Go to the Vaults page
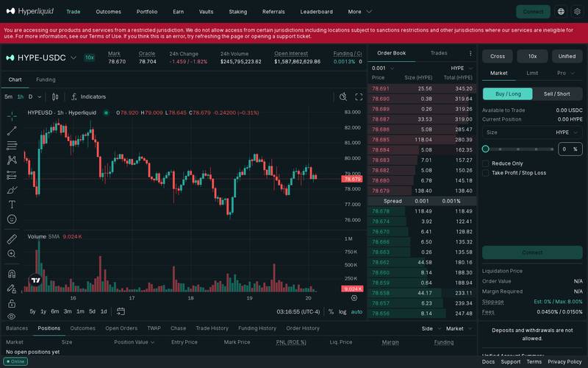588x368 pixels. (207, 12)
